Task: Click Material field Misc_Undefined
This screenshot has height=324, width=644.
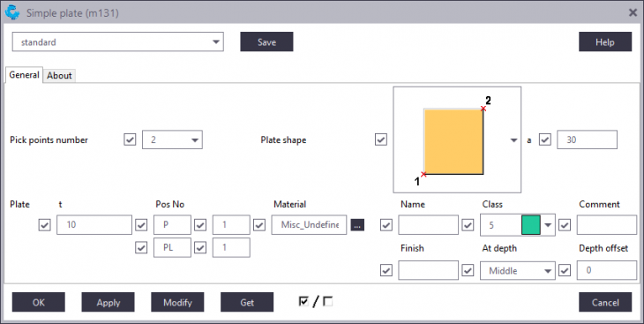Action: (x=309, y=225)
